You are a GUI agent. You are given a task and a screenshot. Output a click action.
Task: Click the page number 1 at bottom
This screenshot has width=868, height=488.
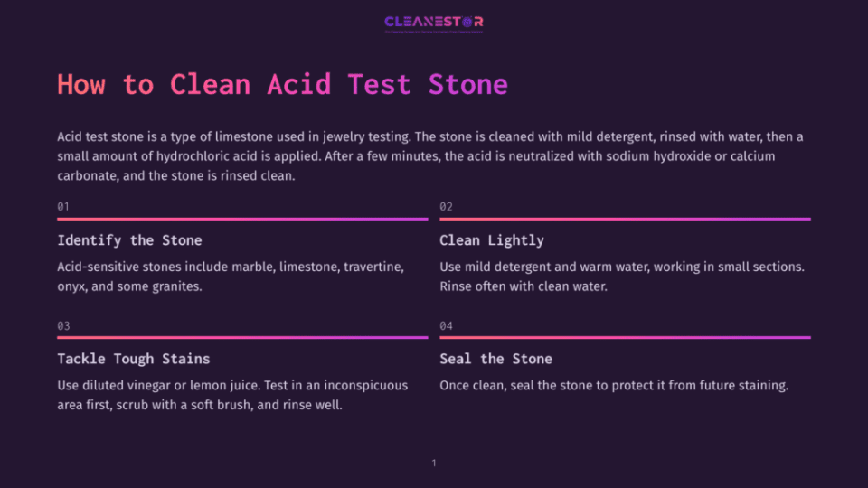434,463
